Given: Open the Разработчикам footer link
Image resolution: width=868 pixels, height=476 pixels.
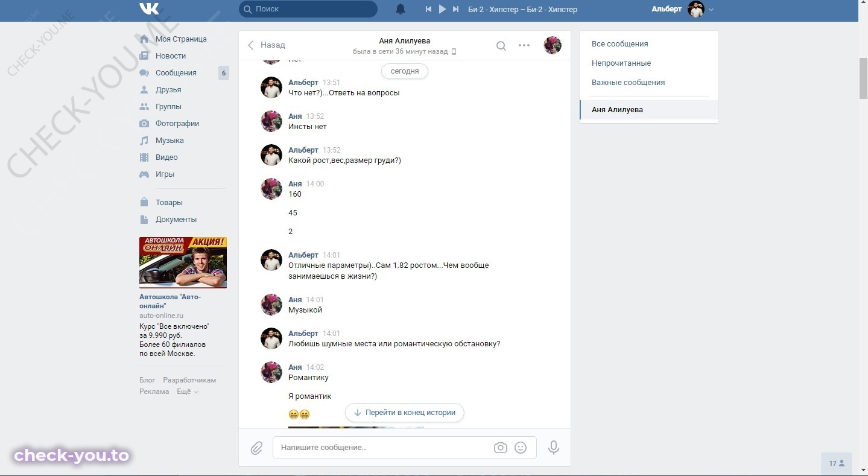Looking at the screenshot, I should click(189, 380).
